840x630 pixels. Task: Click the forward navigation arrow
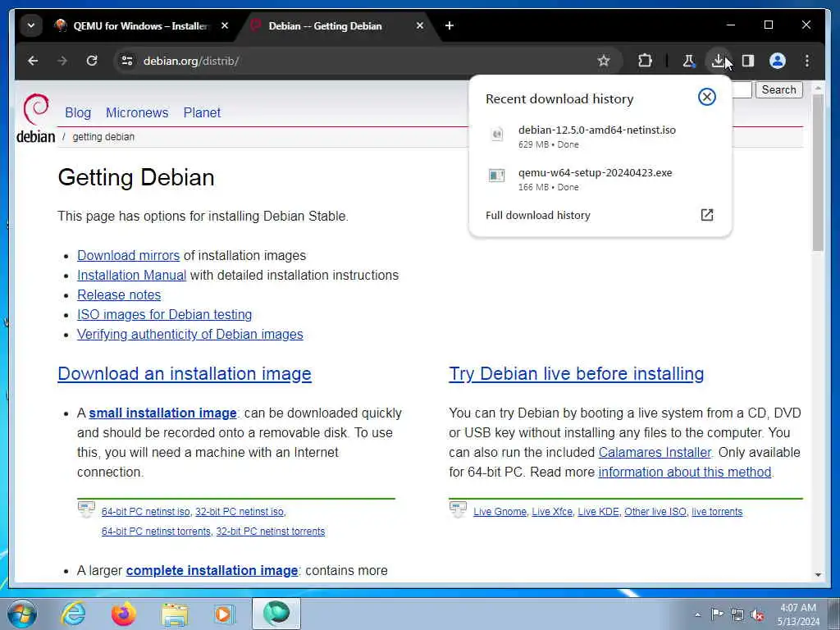coord(62,61)
